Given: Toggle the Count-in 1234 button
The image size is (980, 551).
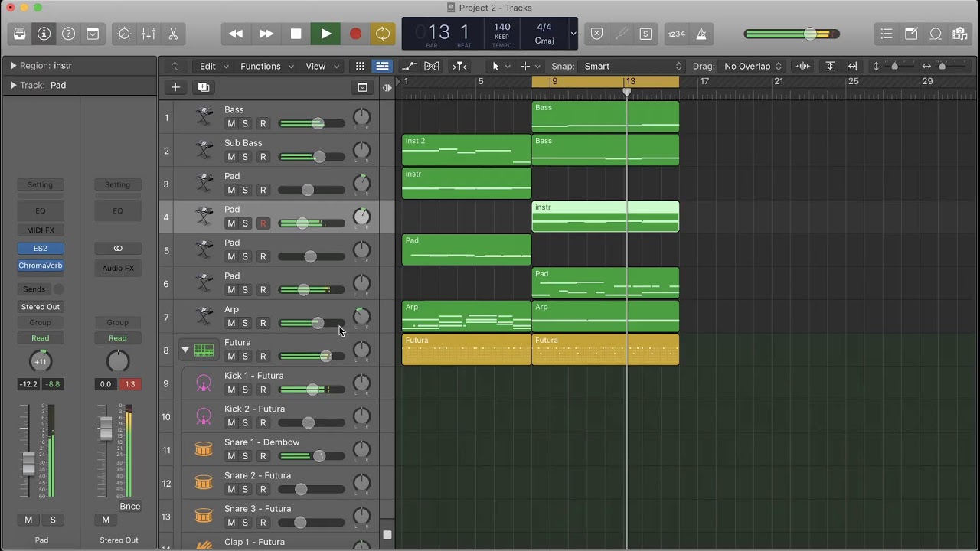Looking at the screenshot, I should point(677,34).
